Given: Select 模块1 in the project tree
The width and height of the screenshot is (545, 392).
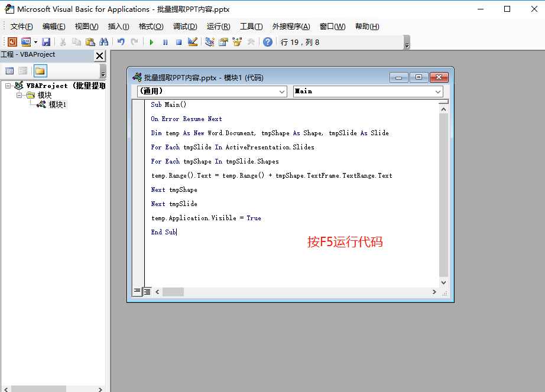Looking at the screenshot, I should click(57, 104).
